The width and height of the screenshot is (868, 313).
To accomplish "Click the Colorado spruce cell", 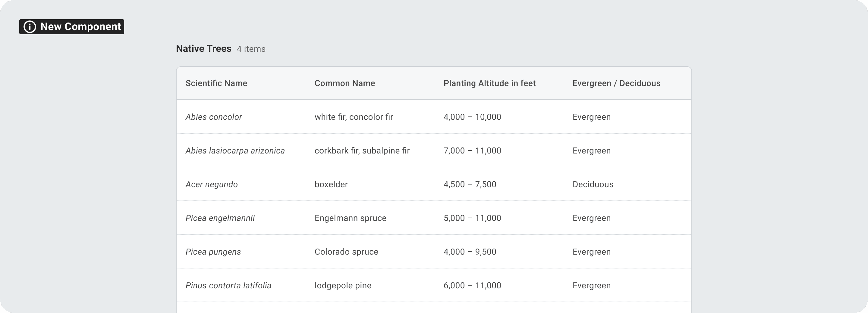I will pos(346,252).
